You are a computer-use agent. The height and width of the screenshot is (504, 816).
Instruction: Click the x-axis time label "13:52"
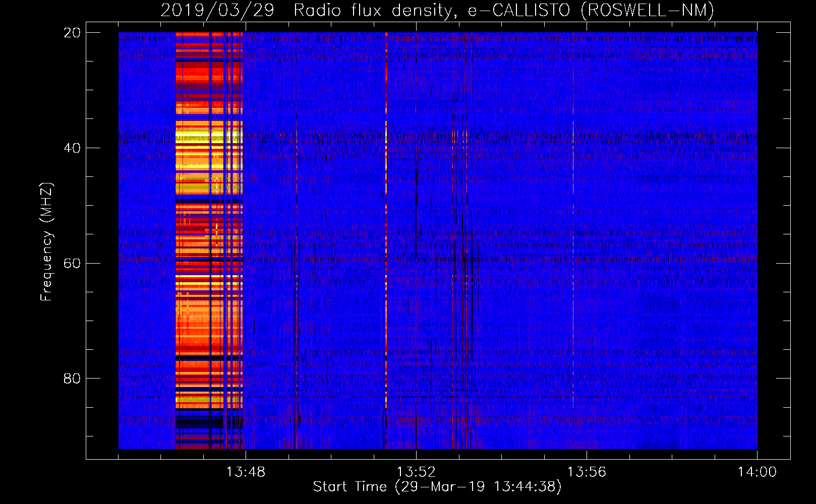click(x=416, y=472)
